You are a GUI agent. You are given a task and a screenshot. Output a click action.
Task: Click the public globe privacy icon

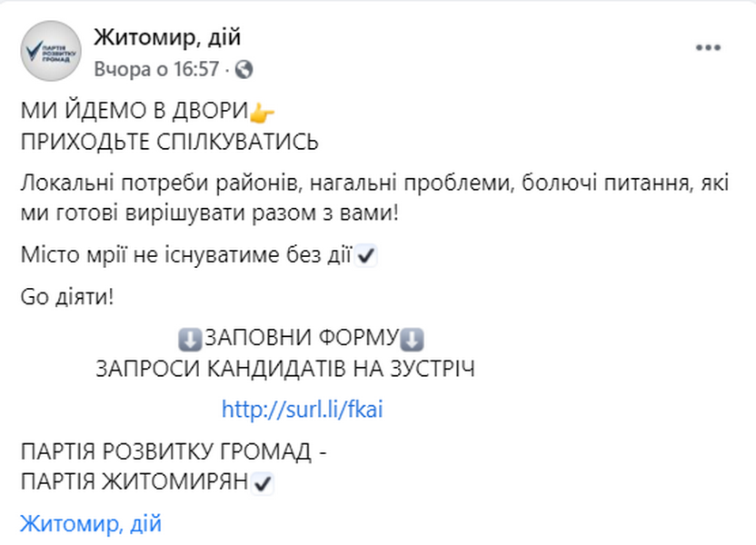(x=244, y=69)
